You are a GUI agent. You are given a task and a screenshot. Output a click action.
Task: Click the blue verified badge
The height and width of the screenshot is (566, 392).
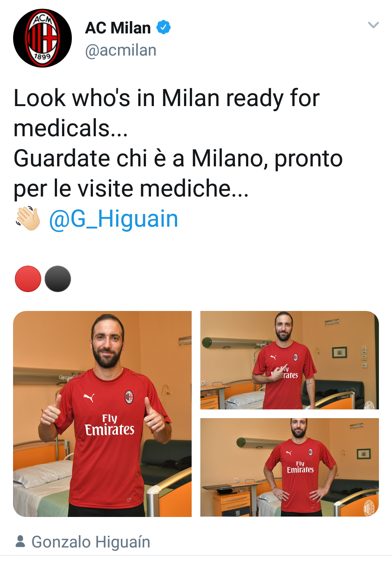pyautogui.click(x=163, y=27)
